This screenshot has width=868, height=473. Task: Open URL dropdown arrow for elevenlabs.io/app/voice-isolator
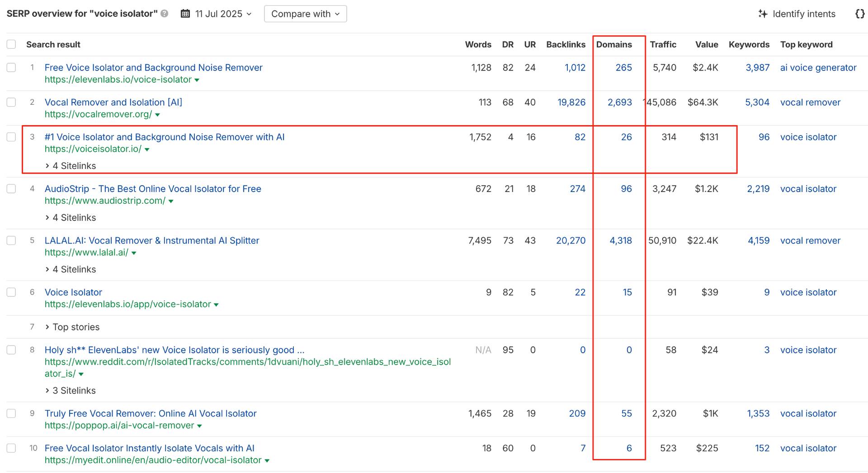tap(216, 305)
